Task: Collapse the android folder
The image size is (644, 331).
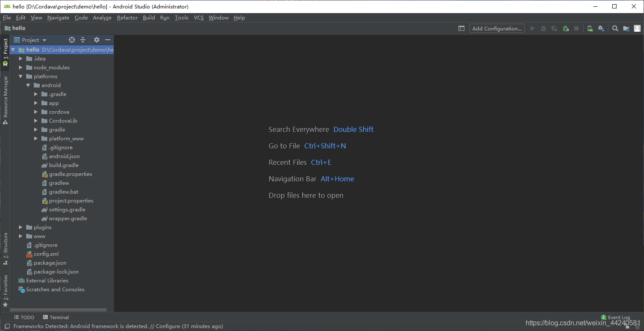Action: click(28, 85)
